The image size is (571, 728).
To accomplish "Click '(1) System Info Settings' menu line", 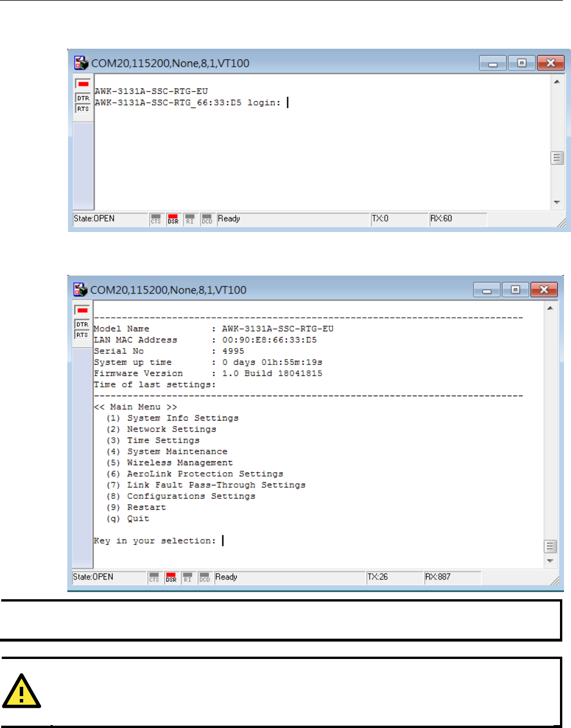I will [x=172, y=418].
